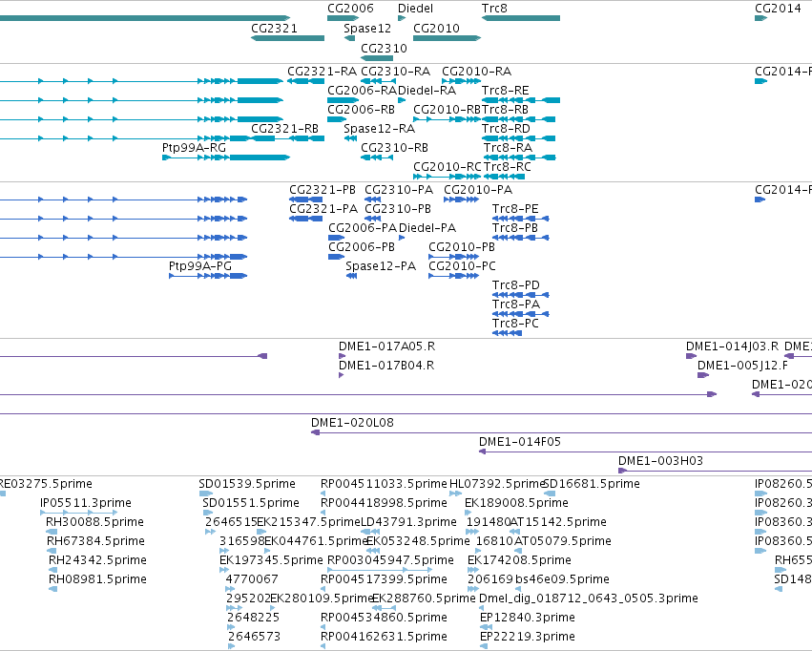The width and height of the screenshot is (812, 651).
Task: Select the CG2321-PB protein
Action: pos(305,199)
